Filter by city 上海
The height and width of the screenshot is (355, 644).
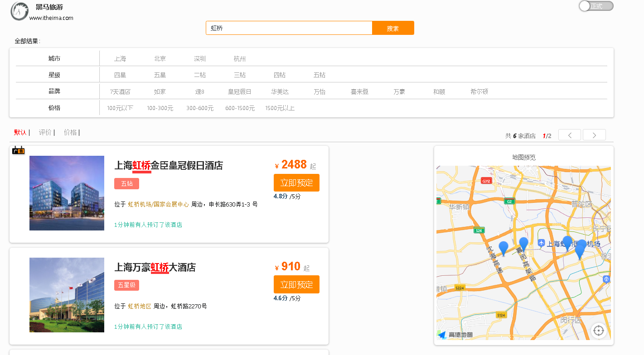(x=120, y=59)
